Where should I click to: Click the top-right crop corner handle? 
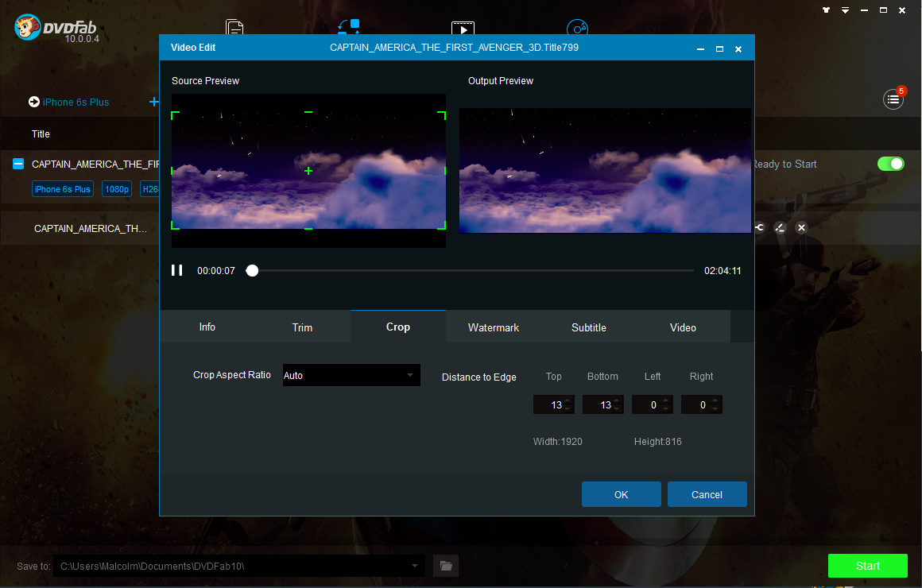(x=442, y=114)
